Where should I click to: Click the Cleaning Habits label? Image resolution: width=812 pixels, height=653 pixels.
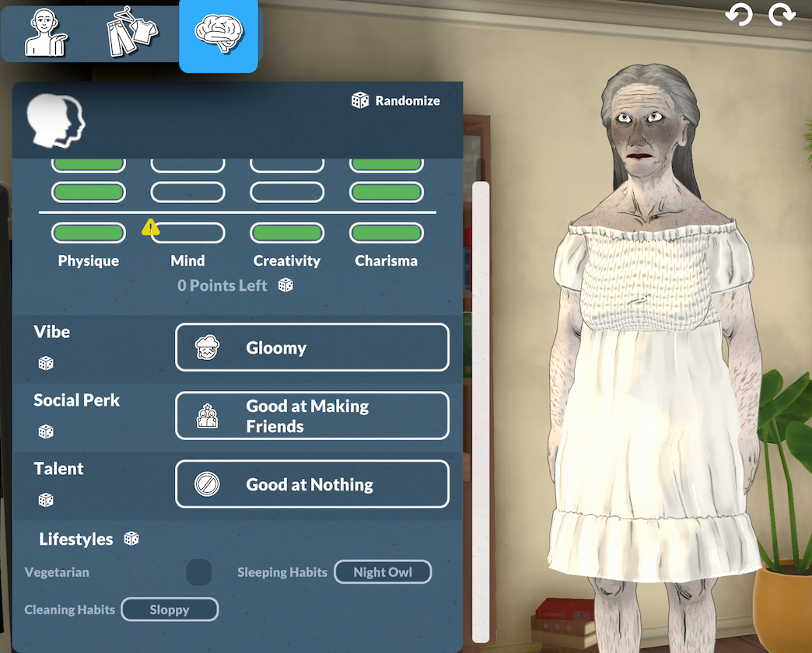pyautogui.click(x=69, y=609)
